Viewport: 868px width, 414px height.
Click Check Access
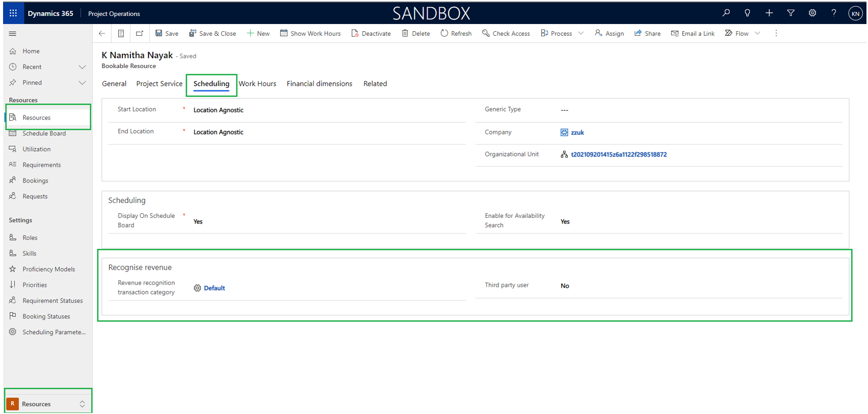(x=506, y=34)
